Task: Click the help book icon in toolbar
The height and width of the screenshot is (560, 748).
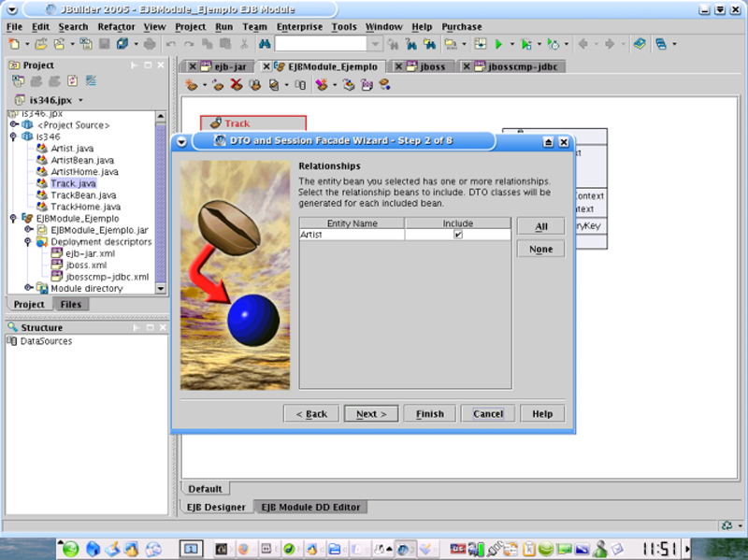Action: point(639,44)
